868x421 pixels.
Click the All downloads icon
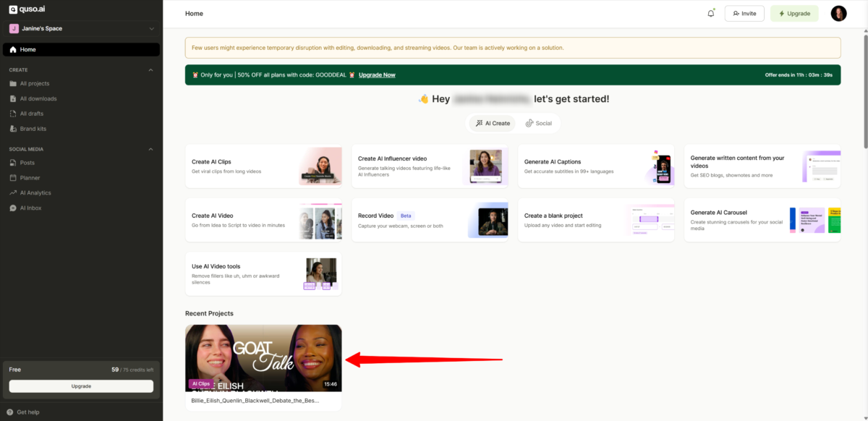13,98
